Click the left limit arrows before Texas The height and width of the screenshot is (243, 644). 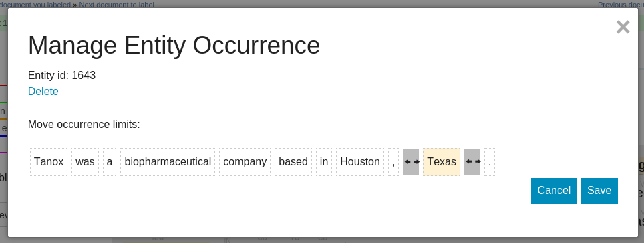(x=411, y=162)
